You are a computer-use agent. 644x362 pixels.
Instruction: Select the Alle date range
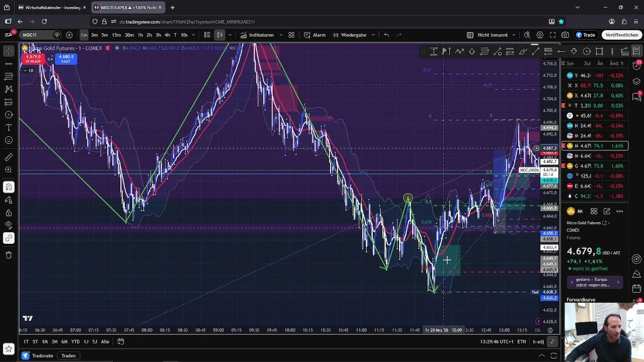point(105,342)
